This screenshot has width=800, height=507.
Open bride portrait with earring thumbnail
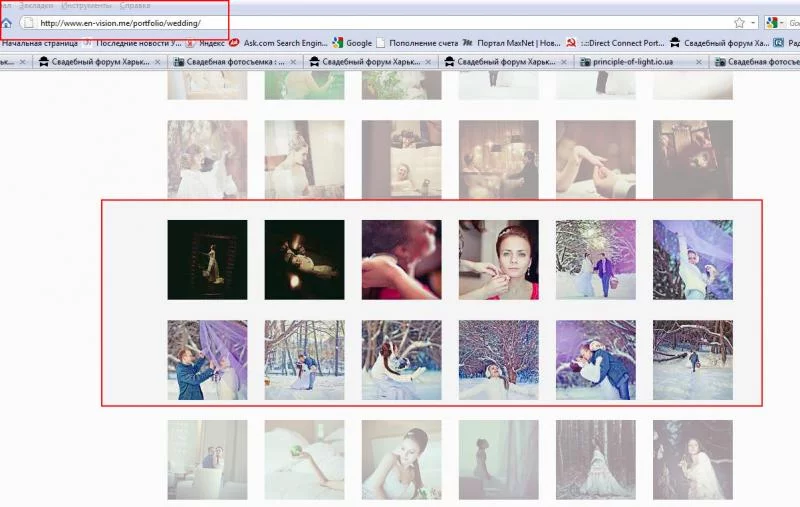(x=498, y=260)
